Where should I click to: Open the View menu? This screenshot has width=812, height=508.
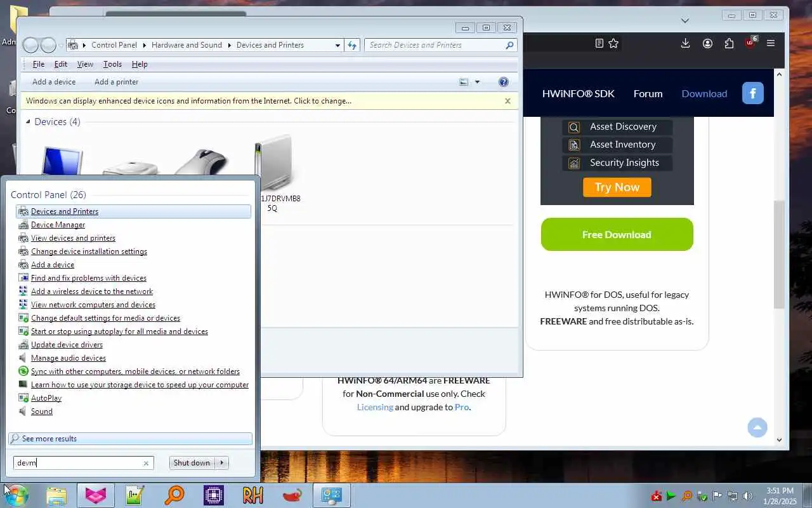click(x=85, y=64)
